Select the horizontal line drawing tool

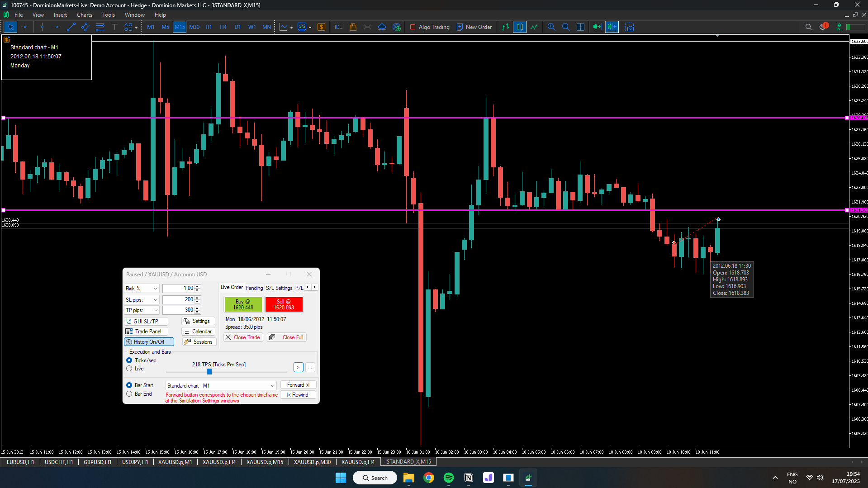[x=57, y=27]
